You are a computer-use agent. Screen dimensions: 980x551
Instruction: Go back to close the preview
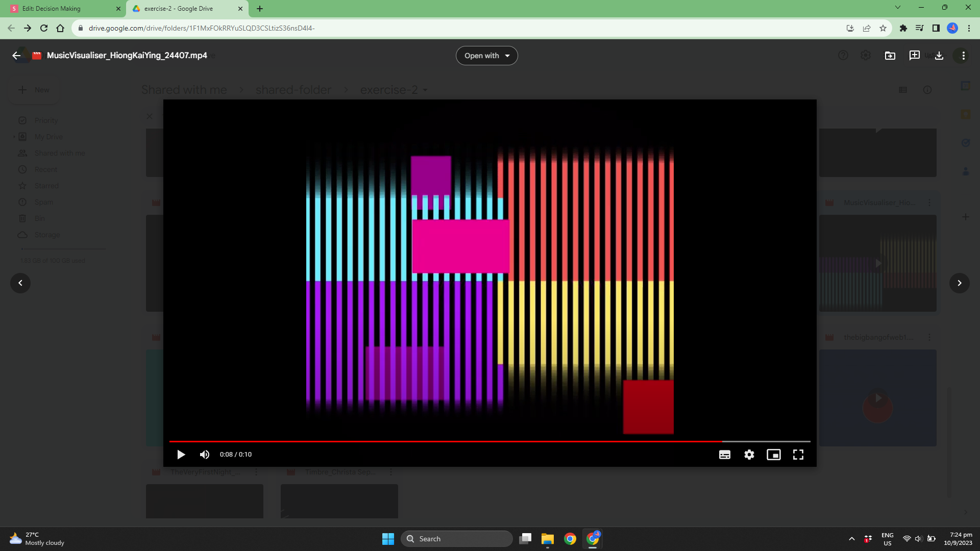(x=16, y=56)
